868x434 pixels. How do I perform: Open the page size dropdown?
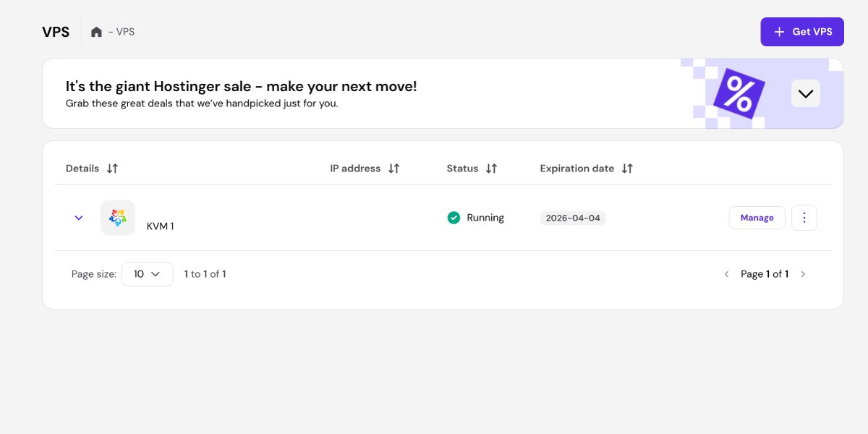tap(147, 274)
